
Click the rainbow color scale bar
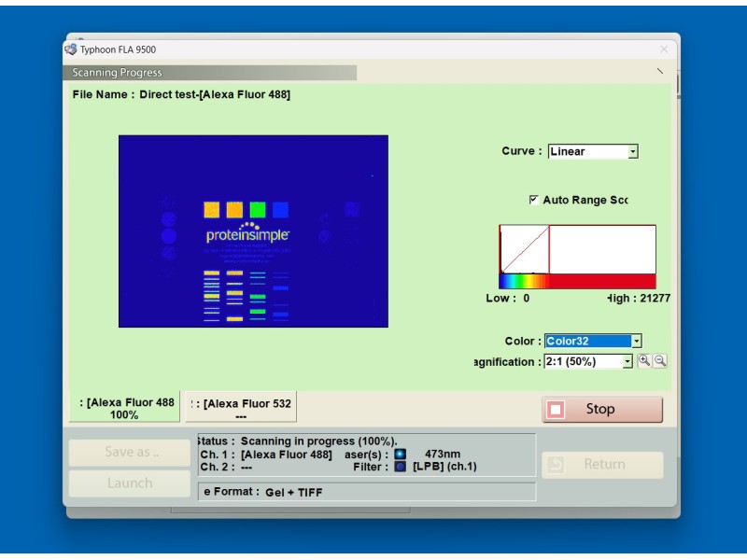tap(577, 282)
